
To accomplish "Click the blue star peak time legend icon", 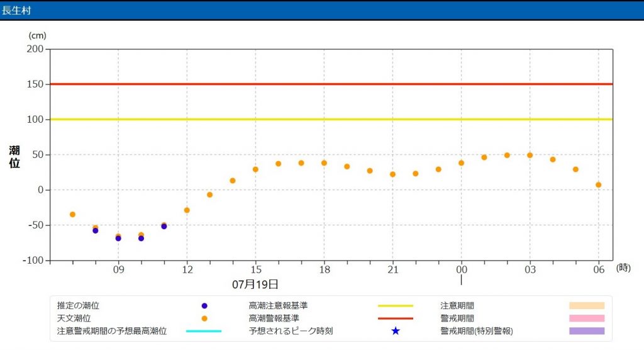I will pos(395,330).
